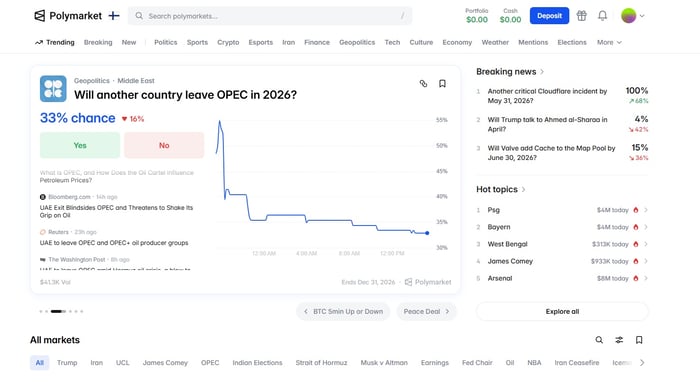
Task: Open the OPEC market thumbnail
Action: tap(53, 88)
